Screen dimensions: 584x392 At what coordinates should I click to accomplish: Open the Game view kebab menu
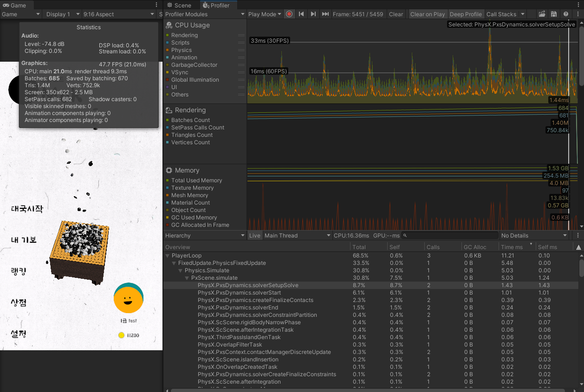point(156,5)
